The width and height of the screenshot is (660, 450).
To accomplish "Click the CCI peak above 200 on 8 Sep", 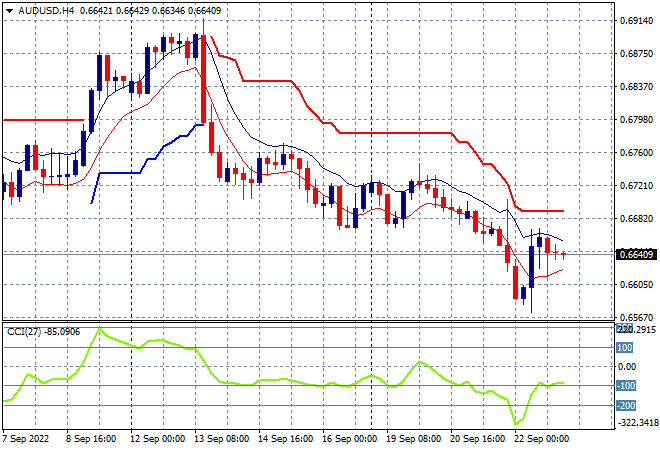I will (99, 329).
